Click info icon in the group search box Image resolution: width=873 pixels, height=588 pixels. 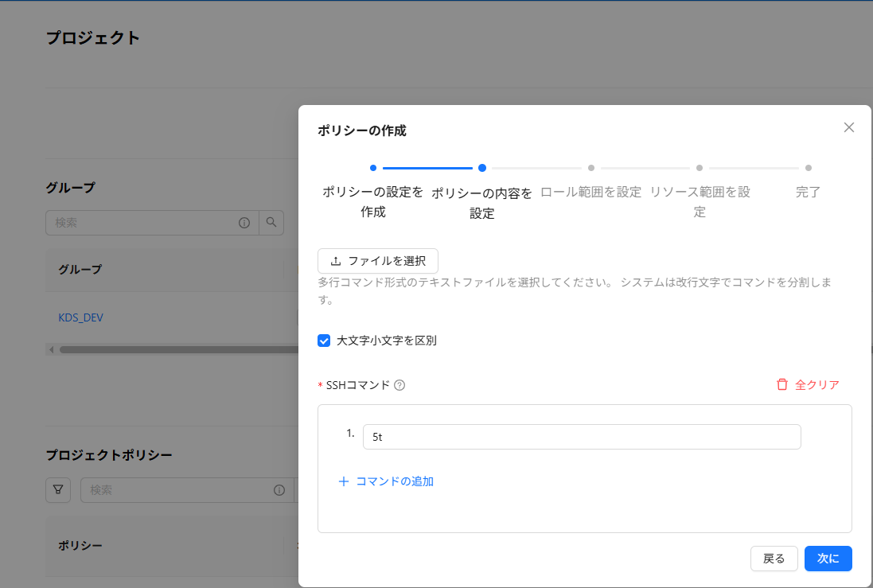(x=244, y=223)
